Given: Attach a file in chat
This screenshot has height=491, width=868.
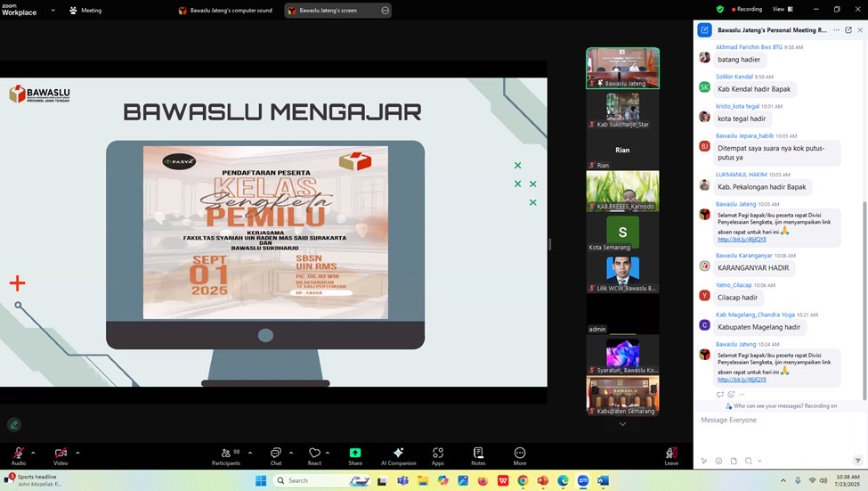Looking at the screenshot, I should pyautogui.click(x=734, y=461).
